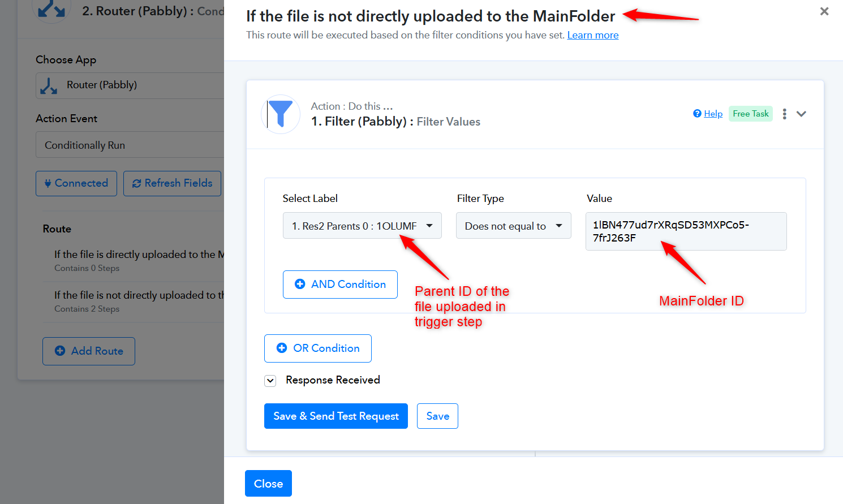843x504 pixels.
Task: Open the three-dot options menu
Action: coord(784,114)
